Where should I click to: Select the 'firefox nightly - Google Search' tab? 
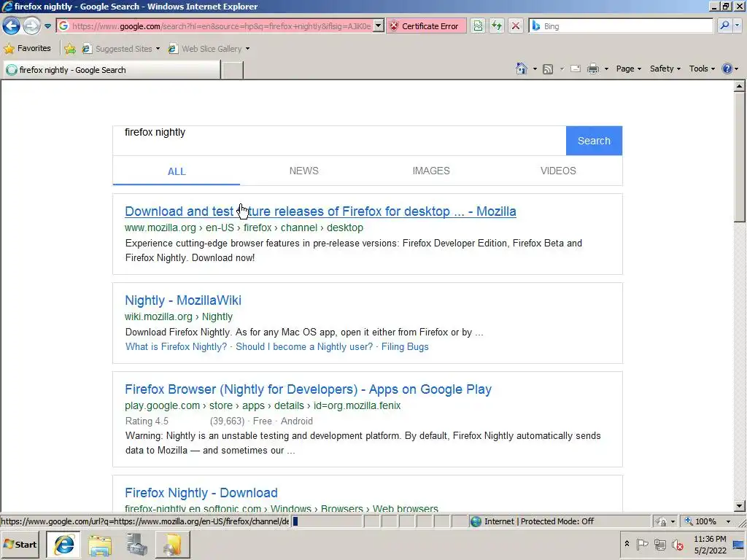[112, 70]
